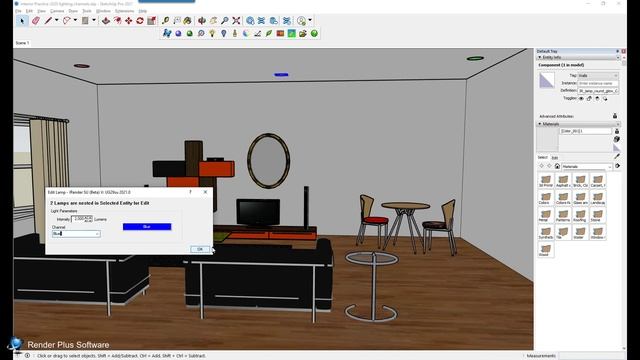The height and width of the screenshot is (360, 640).
Task: Pick the Pan hand tool
Action: (213, 20)
